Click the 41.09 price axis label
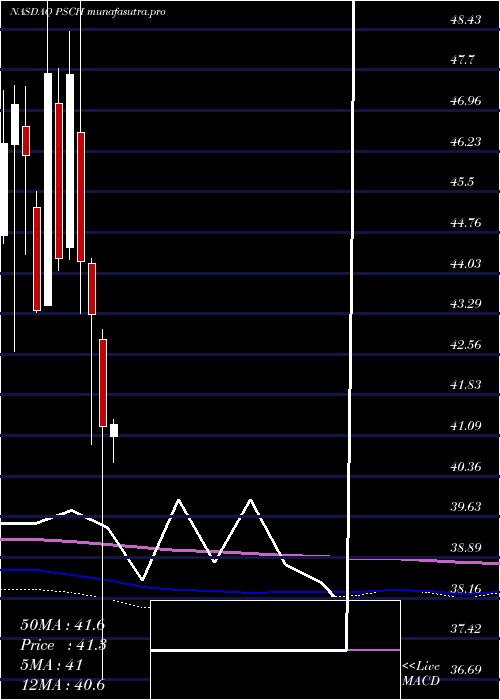The width and height of the screenshot is (500, 700). click(465, 425)
